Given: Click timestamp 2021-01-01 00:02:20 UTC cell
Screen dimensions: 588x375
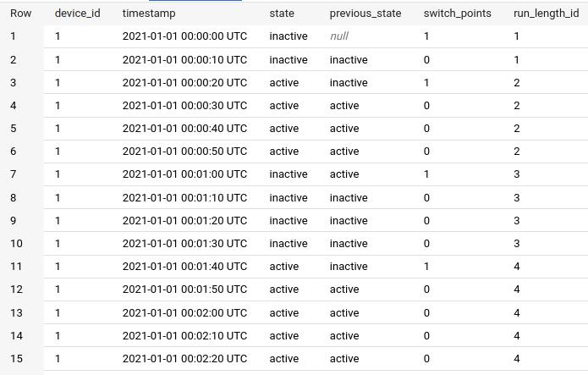Looking at the screenshot, I should [184, 359].
